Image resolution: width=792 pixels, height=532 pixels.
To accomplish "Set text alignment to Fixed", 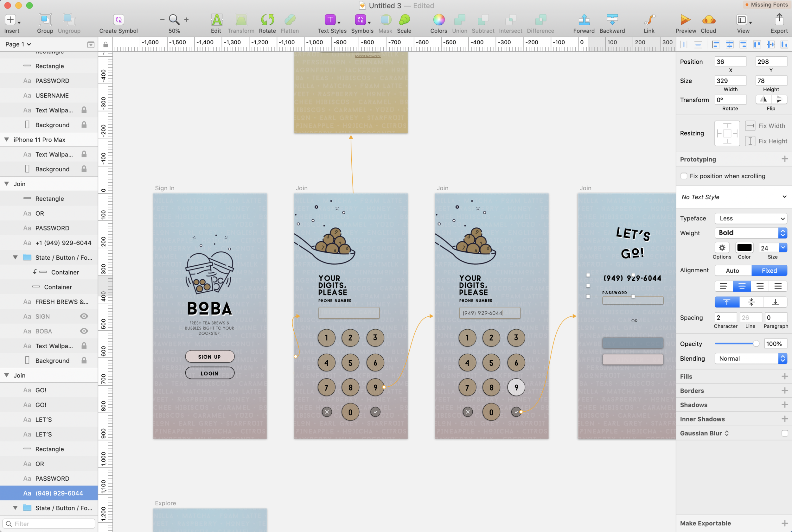I will click(x=769, y=270).
